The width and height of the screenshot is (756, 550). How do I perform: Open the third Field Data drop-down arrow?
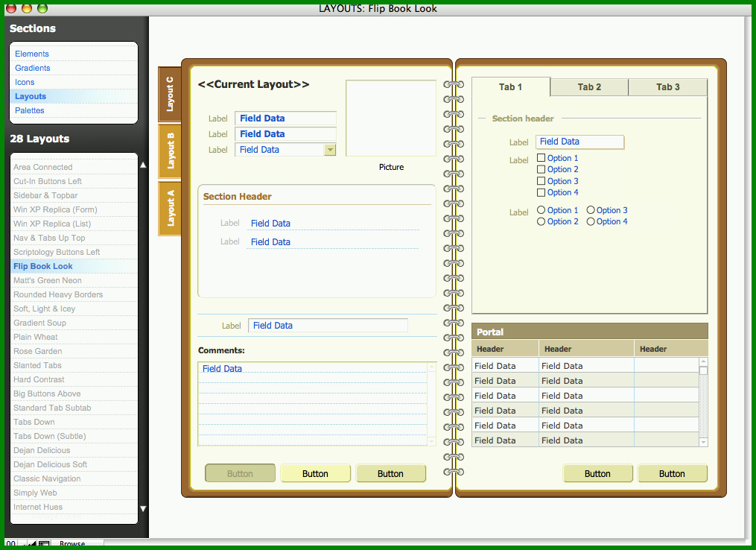point(330,150)
